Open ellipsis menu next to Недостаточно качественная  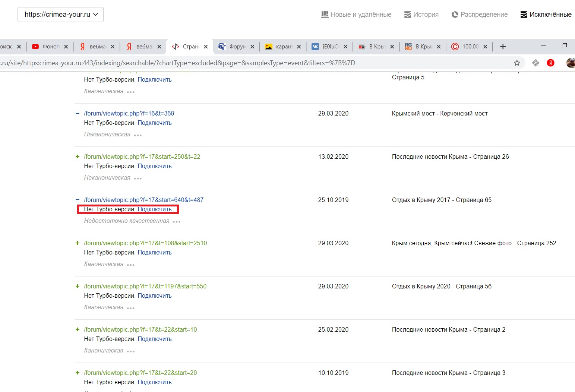pyautogui.click(x=177, y=222)
